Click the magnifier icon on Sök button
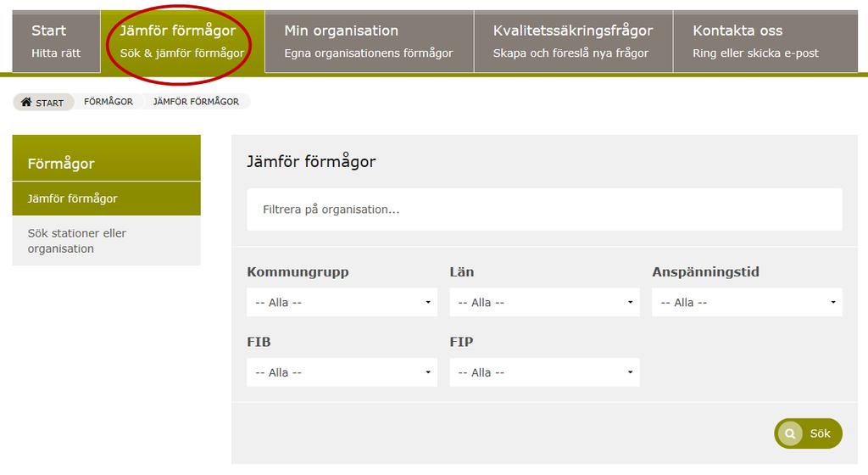The width and height of the screenshot is (868, 475). tap(790, 433)
